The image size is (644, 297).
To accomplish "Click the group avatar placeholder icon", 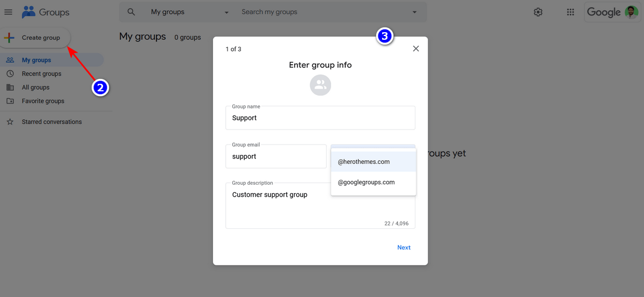I will 320,85.
